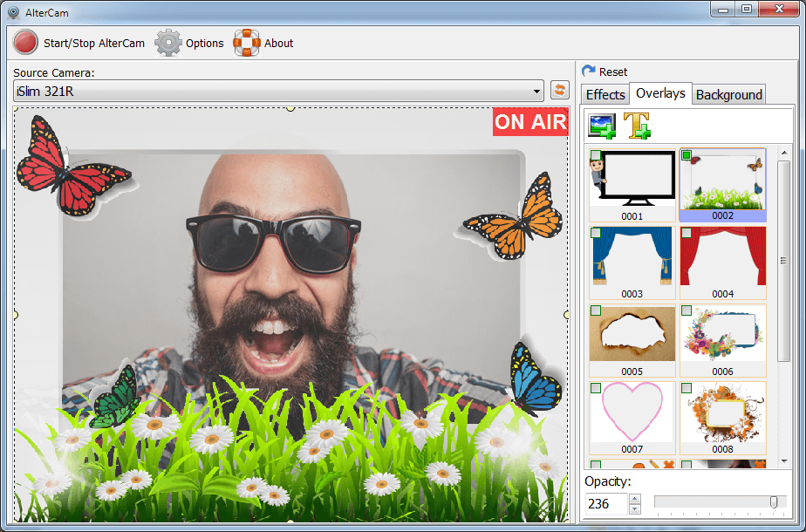
Task: Click the camera refresh icon beside the dropdown
Action: point(559,90)
